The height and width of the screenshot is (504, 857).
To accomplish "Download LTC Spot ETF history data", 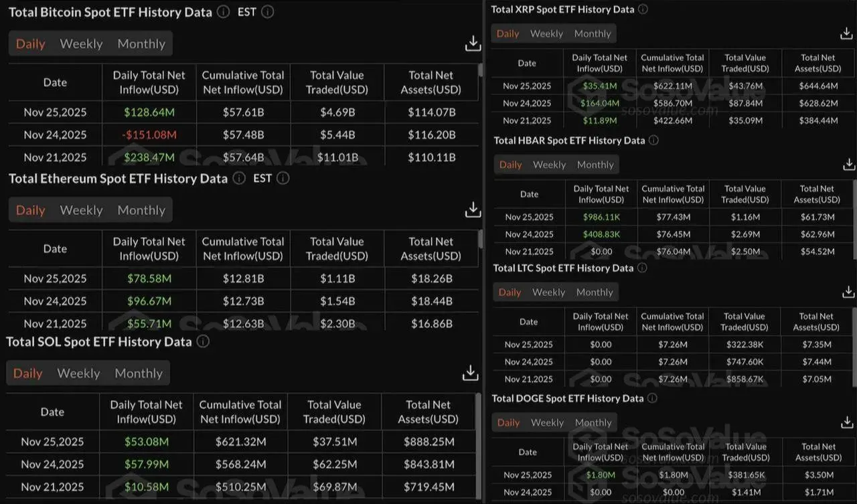I will [x=848, y=292].
